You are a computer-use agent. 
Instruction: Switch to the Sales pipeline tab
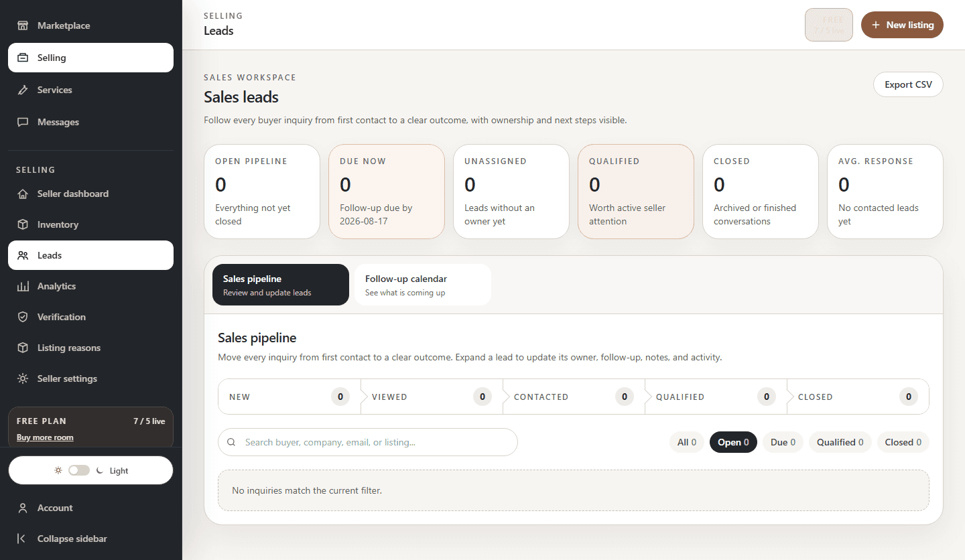pos(281,285)
